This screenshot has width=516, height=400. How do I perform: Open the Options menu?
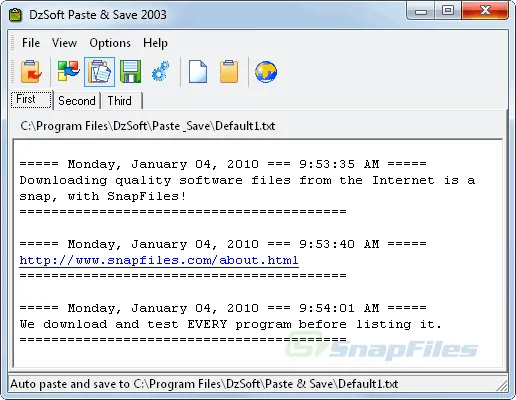(110, 43)
